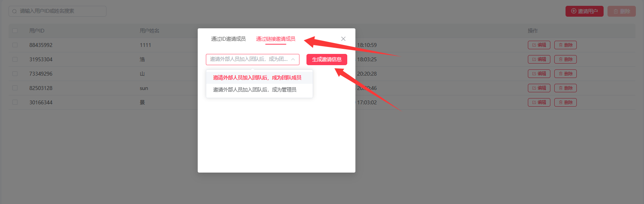Screen dimensions: 644x204
Task: Choose 邀请外部人员加入团队后，成为管理员 option
Action: tap(254, 90)
